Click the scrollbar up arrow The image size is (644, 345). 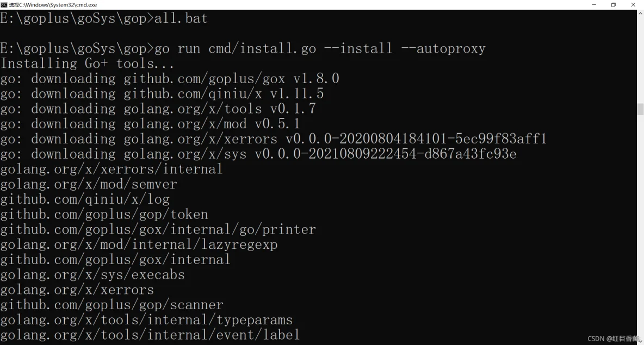point(640,14)
